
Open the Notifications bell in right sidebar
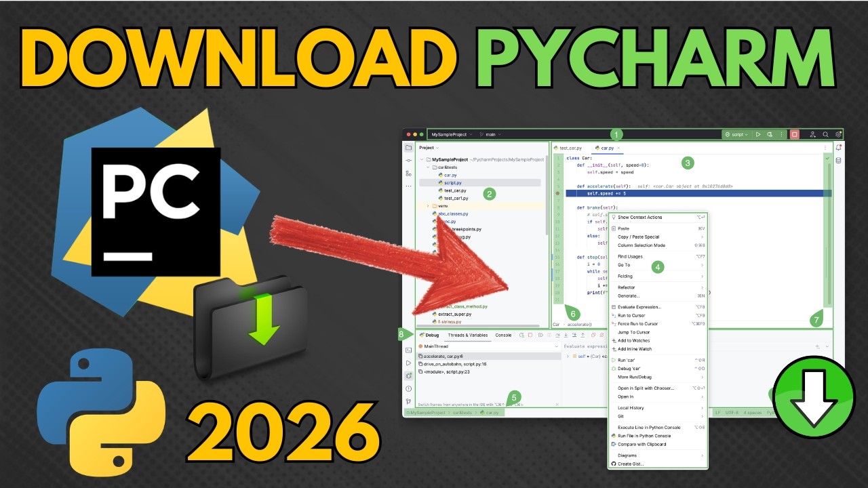coord(839,147)
